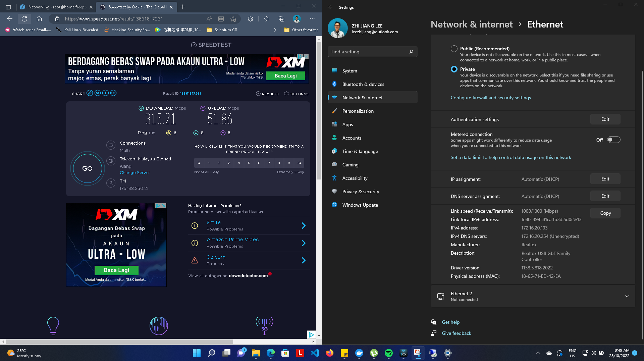
Task: Open Firefox from taskbar
Action: pyautogui.click(x=329, y=353)
